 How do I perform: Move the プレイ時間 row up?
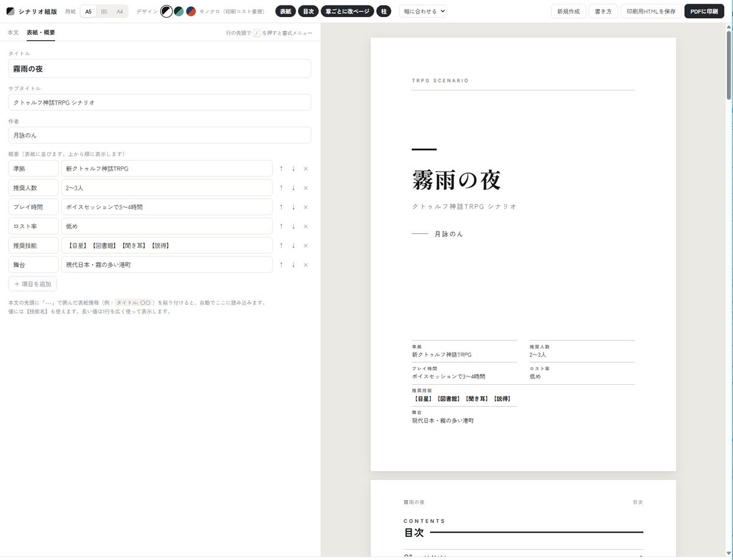pyautogui.click(x=281, y=207)
